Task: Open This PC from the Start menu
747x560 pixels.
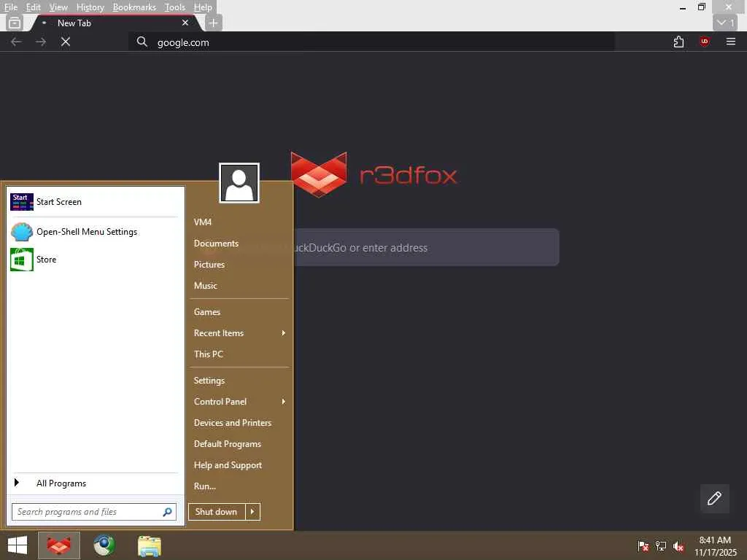Action: pos(239,354)
